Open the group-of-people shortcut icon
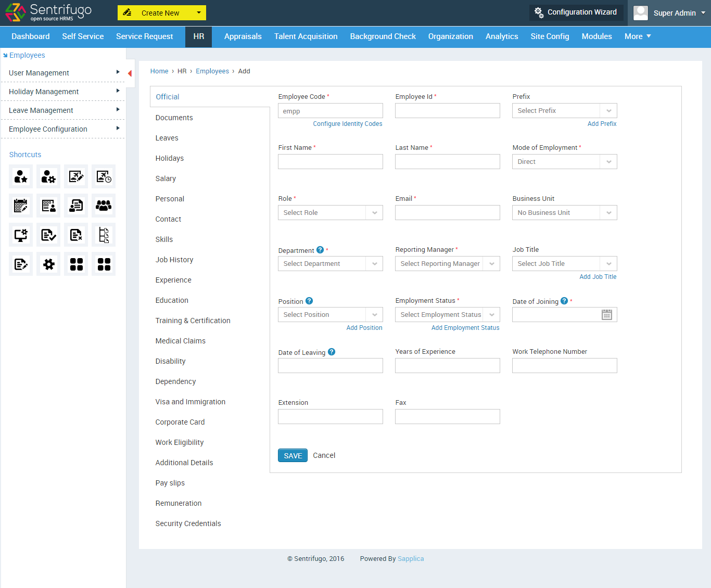Screen dimensions: 711x588 click(x=104, y=206)
